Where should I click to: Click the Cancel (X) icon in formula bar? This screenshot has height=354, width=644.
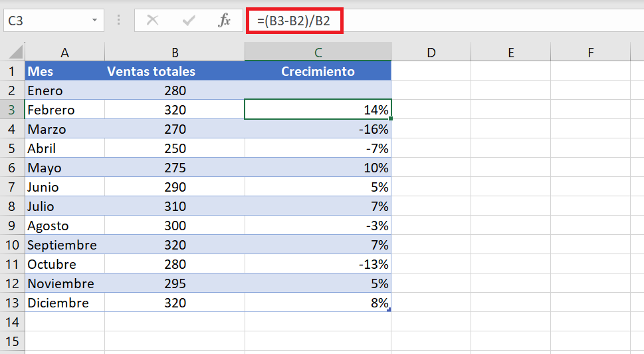tap(152, 20)
